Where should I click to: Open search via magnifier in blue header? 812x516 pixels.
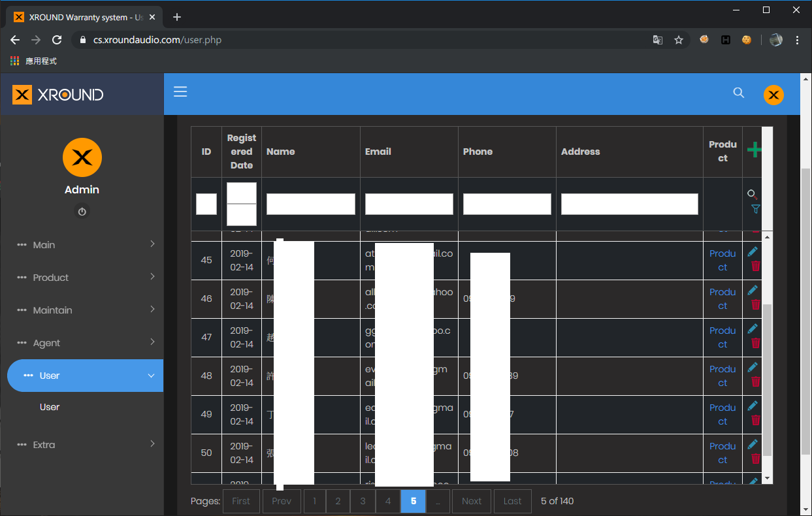coord(739,93)
